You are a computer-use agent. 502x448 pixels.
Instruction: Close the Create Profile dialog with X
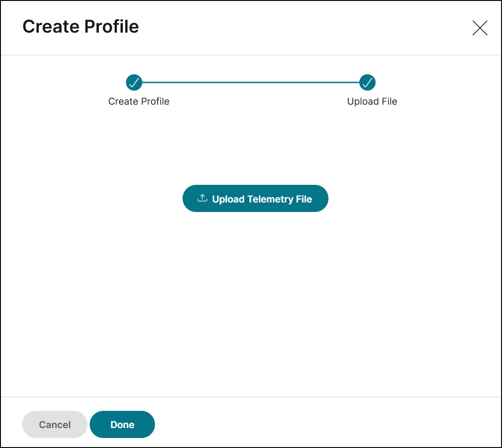480,28
